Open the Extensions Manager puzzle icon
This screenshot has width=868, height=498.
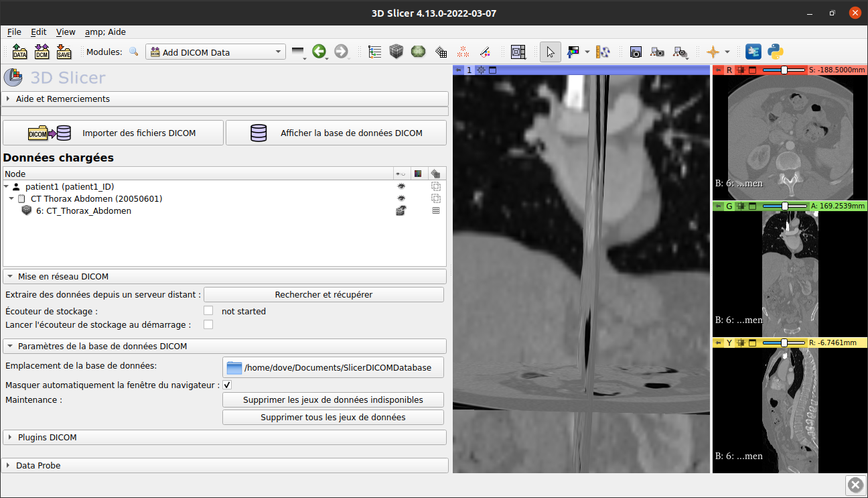pyautogui.click(x=753, y=51)
